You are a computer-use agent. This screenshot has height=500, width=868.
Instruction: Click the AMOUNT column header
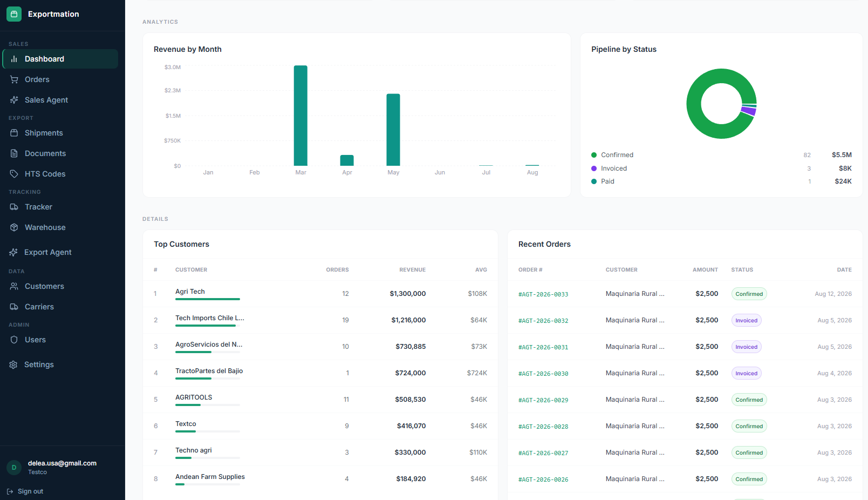[705, 269]
